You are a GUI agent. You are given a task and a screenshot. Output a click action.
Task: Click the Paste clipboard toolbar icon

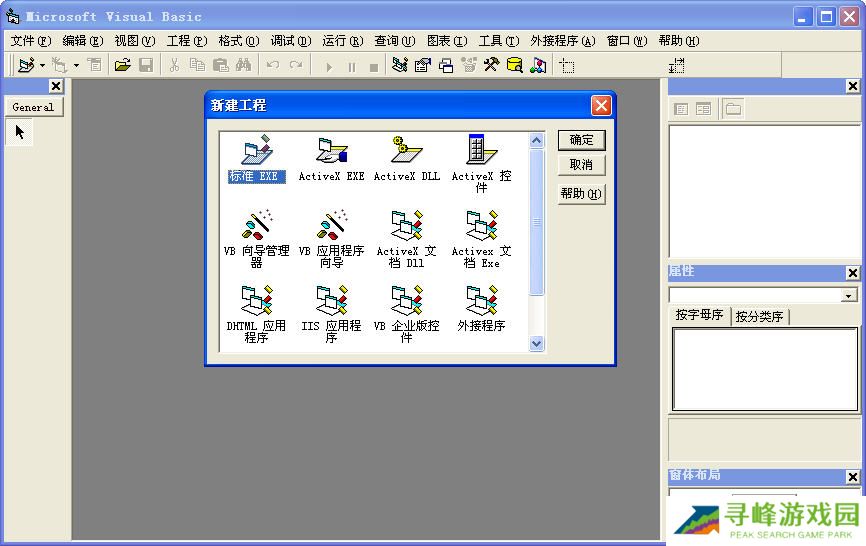tap(220, 65)
